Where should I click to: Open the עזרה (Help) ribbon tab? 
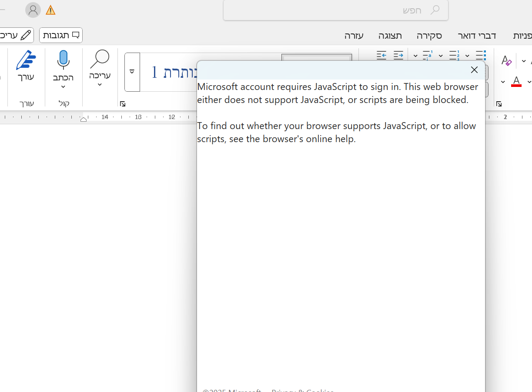pyautogui.click(x=354, y=36)
